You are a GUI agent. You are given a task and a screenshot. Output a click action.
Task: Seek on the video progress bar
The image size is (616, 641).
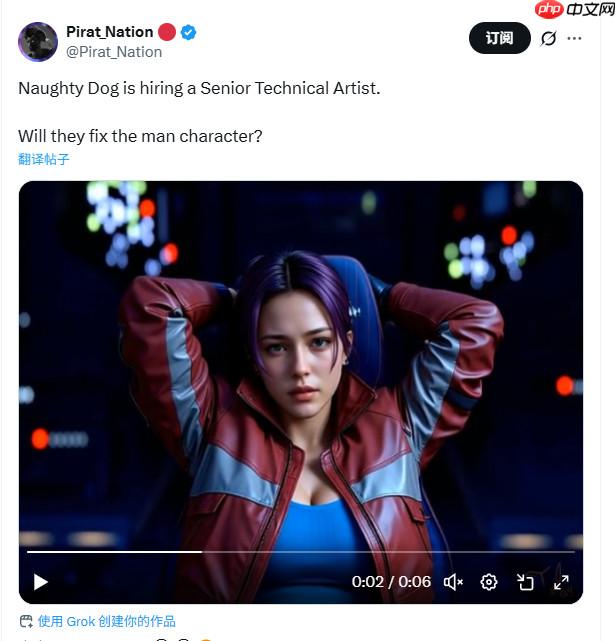[300, 551]
